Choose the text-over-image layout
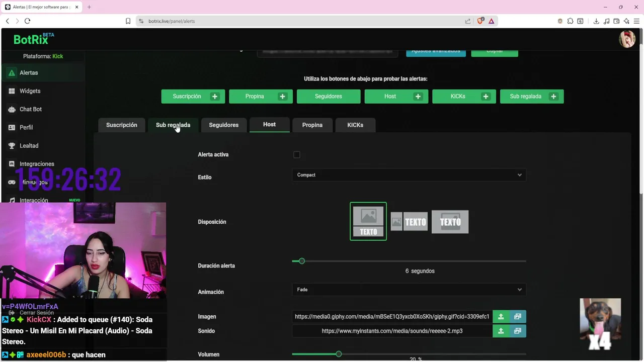Screen dimensions: 644x362 (x=450, y=222)
